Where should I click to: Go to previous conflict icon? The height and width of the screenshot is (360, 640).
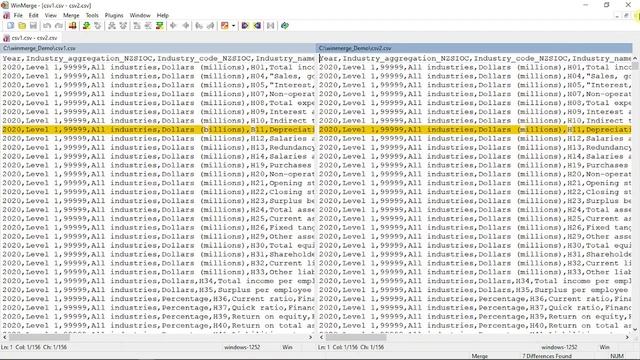pos(123,26)
